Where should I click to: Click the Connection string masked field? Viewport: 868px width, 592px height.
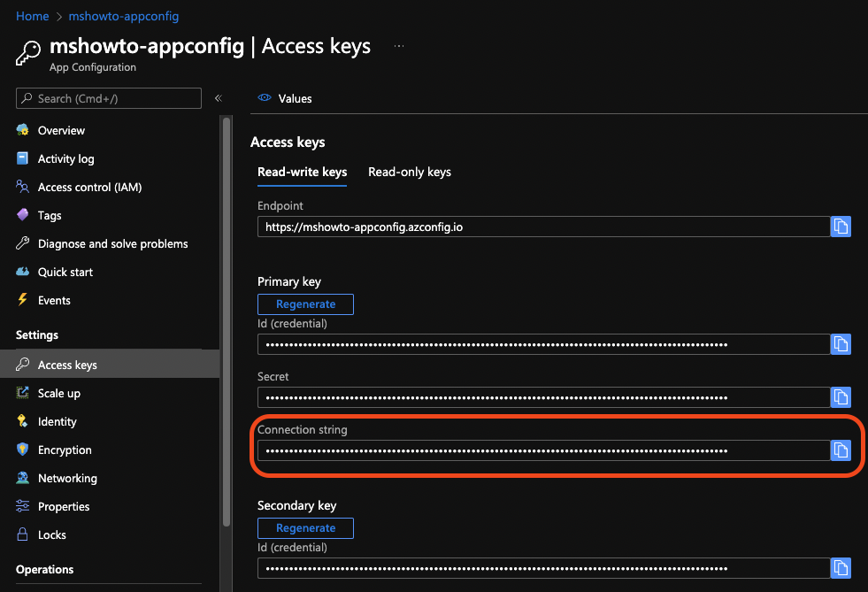543,450
